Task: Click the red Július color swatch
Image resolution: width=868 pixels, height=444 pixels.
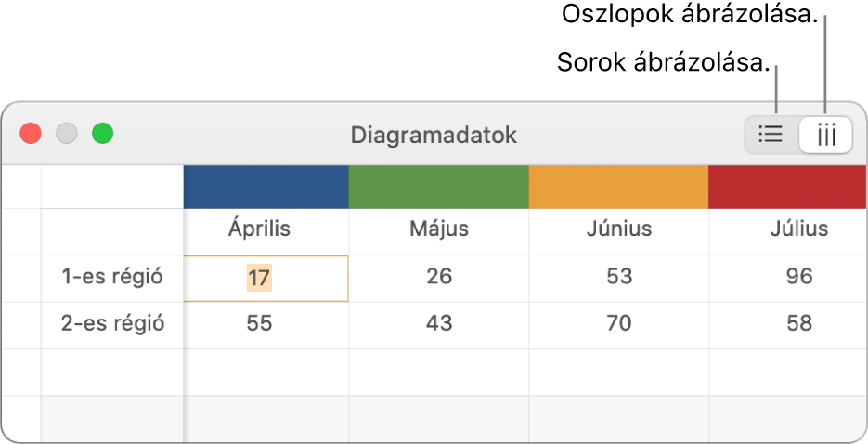Action: coord(787,187)
